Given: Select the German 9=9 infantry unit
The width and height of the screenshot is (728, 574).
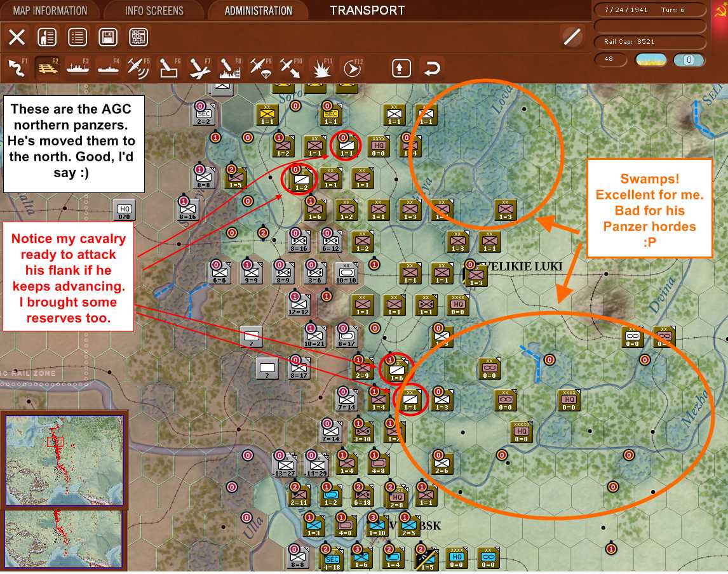Looking at the screenshot, I should pyautogui.click(x=251, y=274).
